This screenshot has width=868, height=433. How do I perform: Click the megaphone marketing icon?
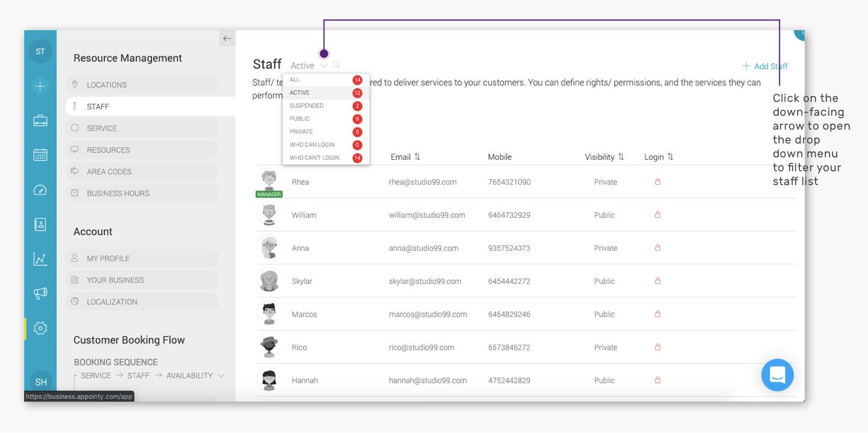40,294
